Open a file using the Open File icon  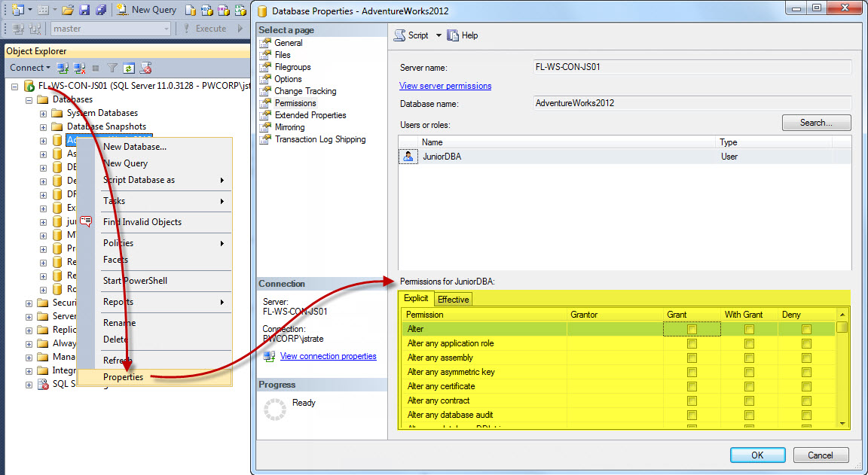[x=68, y=10]
